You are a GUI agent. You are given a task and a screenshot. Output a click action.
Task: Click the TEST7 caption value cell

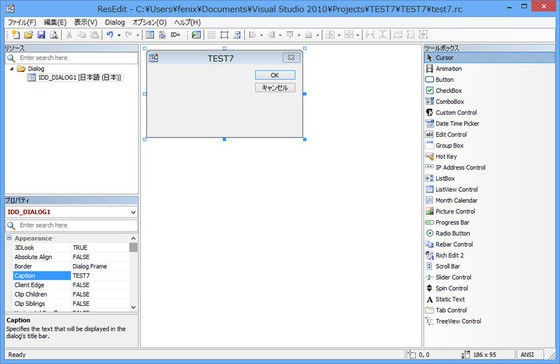click(100, 275)
